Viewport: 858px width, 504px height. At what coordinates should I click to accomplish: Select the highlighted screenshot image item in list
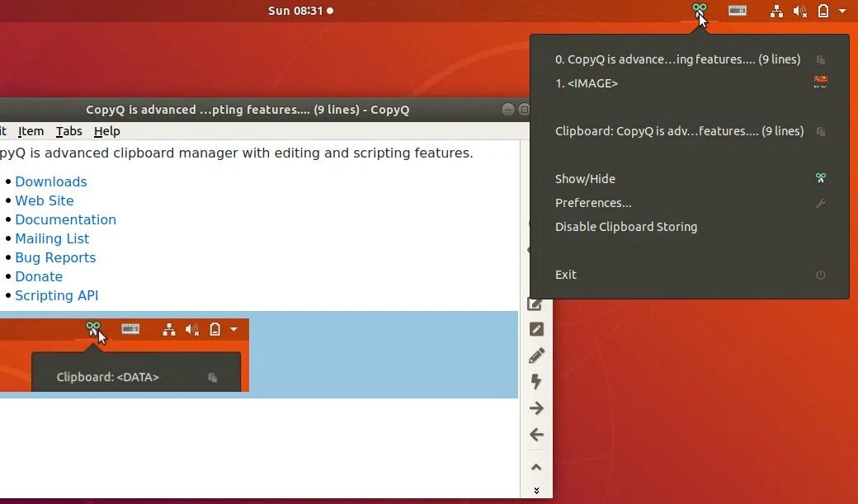coord(259,355)
